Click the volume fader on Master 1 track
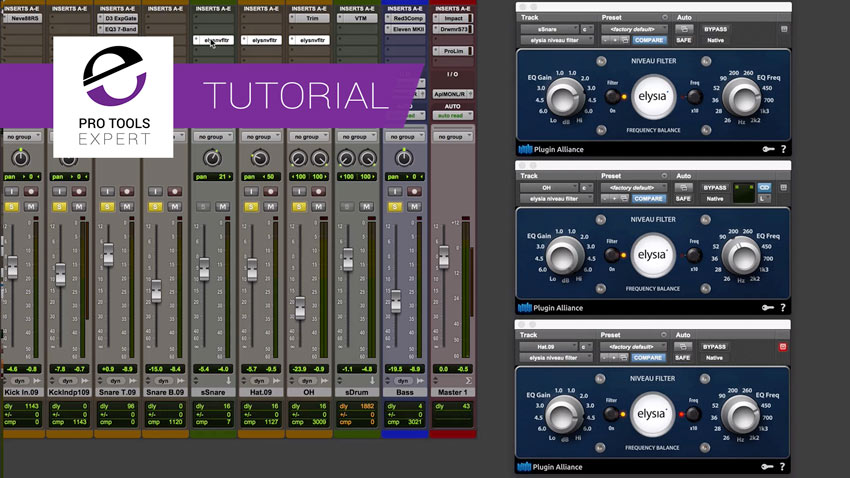Viewport: 850px width, 478px height. 444,257
